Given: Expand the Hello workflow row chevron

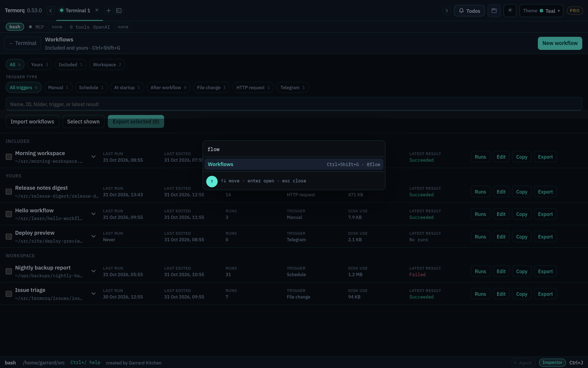Looking at the screenshot, I should point(93,214).
